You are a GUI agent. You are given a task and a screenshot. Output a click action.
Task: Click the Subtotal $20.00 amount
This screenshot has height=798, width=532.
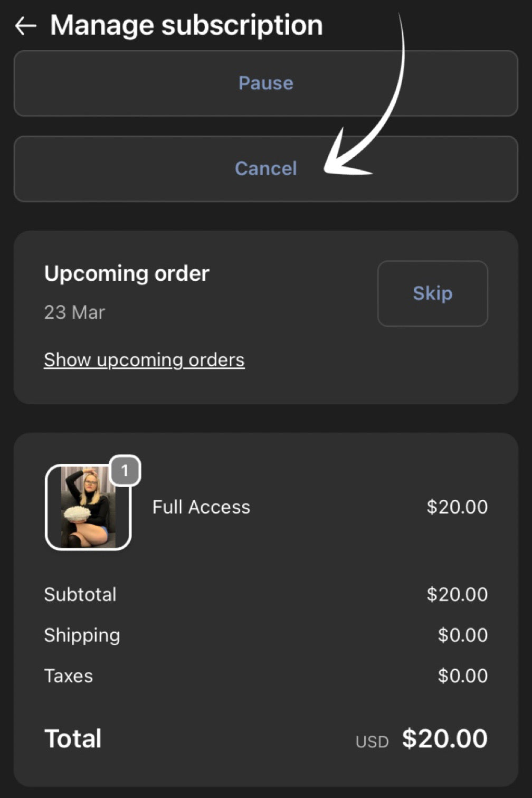tap(457, 595)
